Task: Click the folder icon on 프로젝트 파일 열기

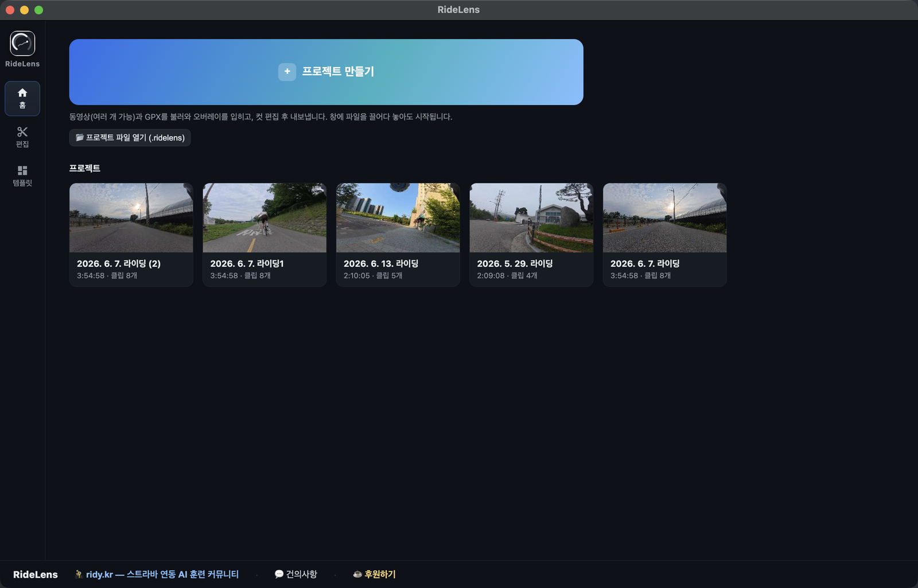Action: point(80,138)
